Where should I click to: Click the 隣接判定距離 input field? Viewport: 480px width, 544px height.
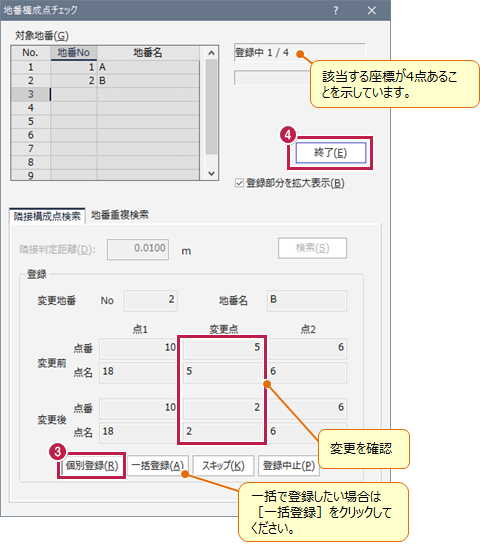[138, 249]
